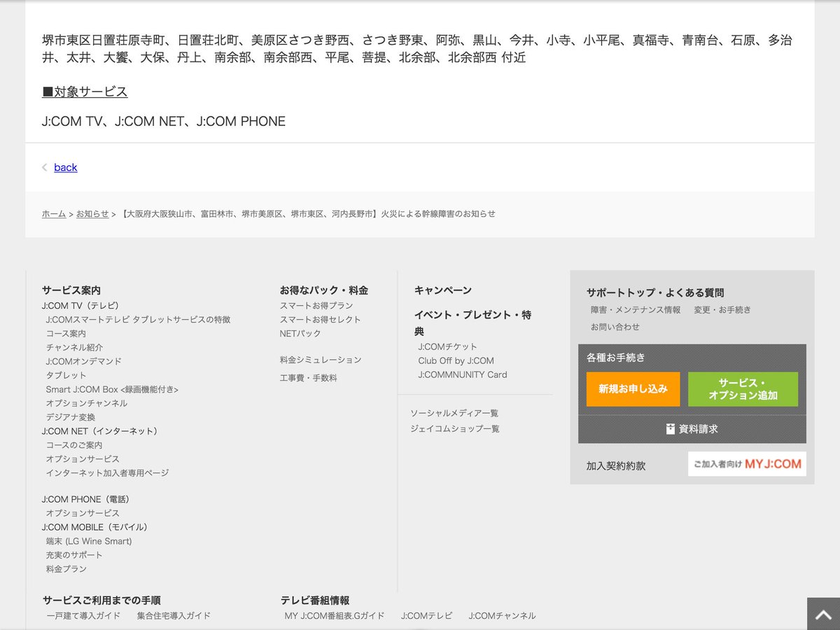
Task: Click サービス・オプション追加 green button
Action: tap(743, 389)
